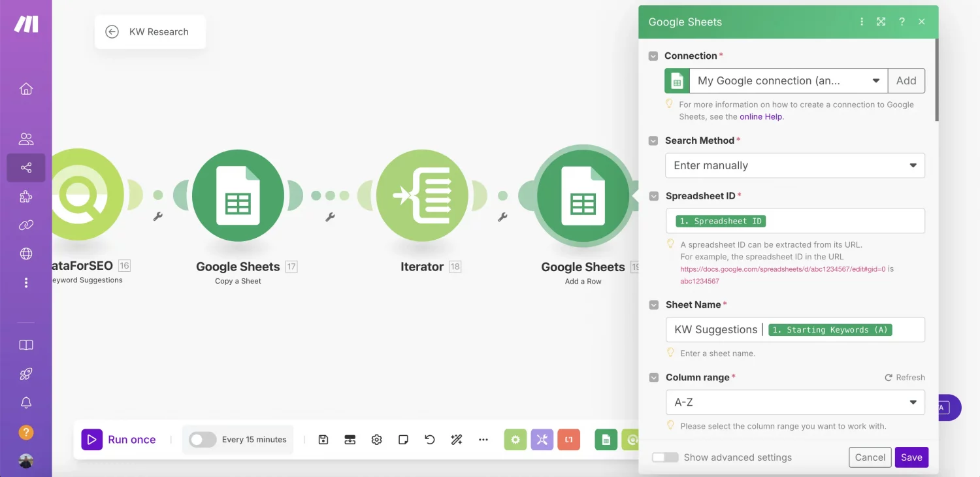
Task: Open the Make logo home
Action: tap(26, 24)
